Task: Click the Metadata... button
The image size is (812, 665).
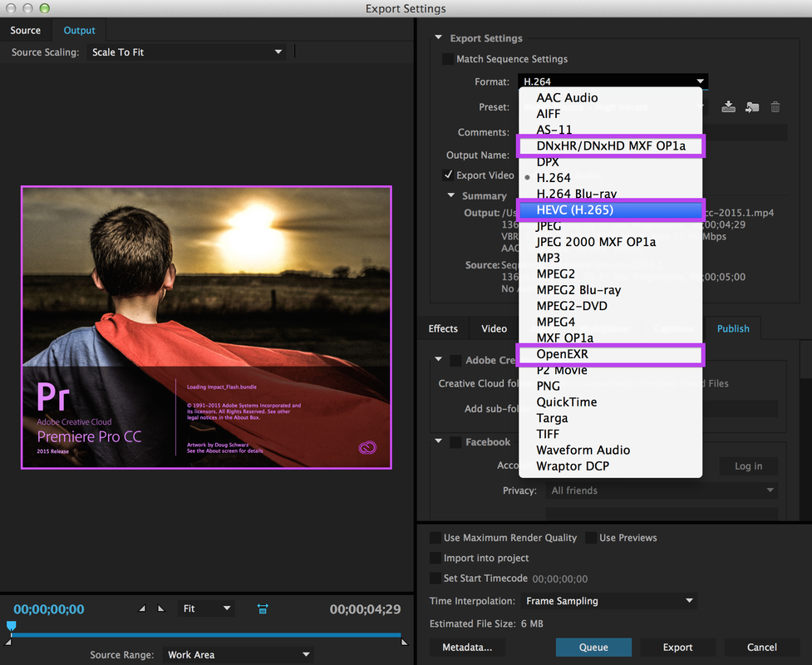Action: (x=467, y=647)
